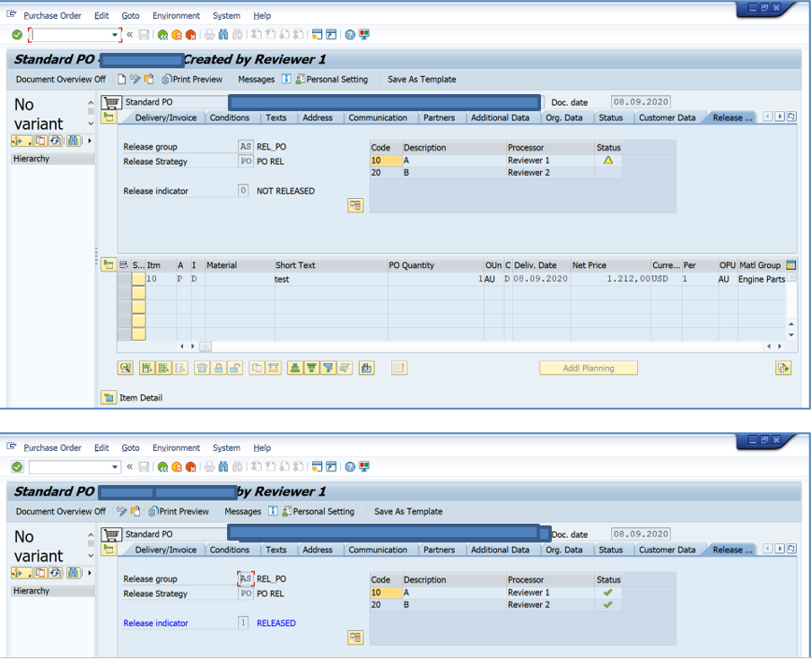Click the Create new document page icon
The image size is (812, 659).
pyautogui.click(x=122, y=79)
